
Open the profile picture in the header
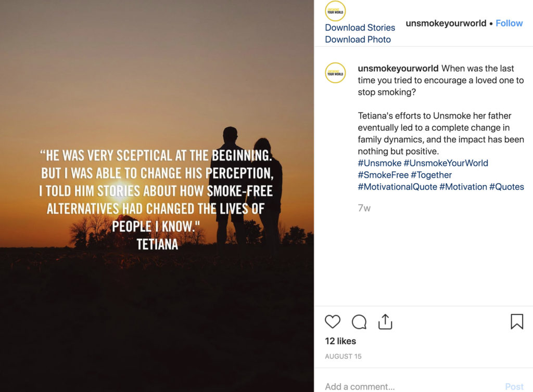coord(335,11)
